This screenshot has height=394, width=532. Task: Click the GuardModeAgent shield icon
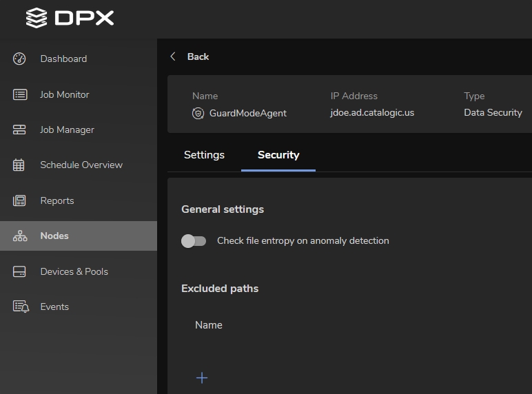[198, 113]
